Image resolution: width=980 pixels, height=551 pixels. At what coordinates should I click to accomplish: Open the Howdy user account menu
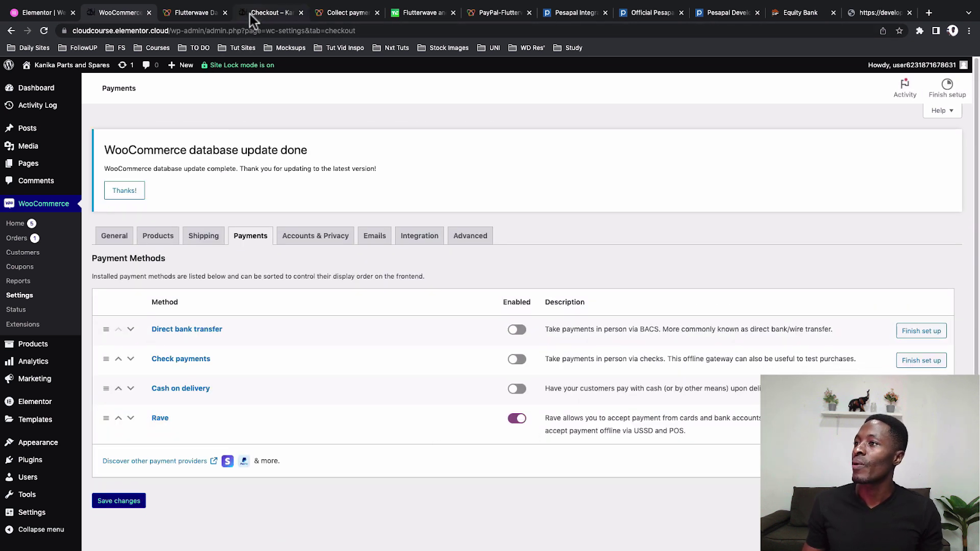918,65
